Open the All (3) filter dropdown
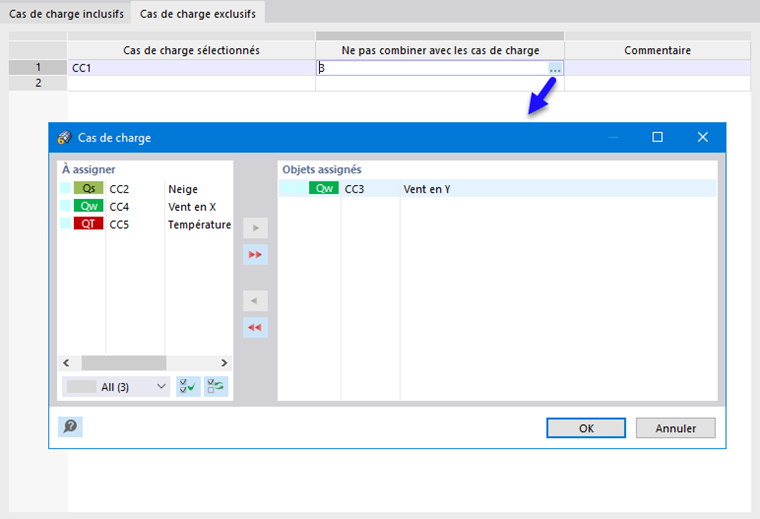This screenshot has width=760, height=519. tap(116, 387)
